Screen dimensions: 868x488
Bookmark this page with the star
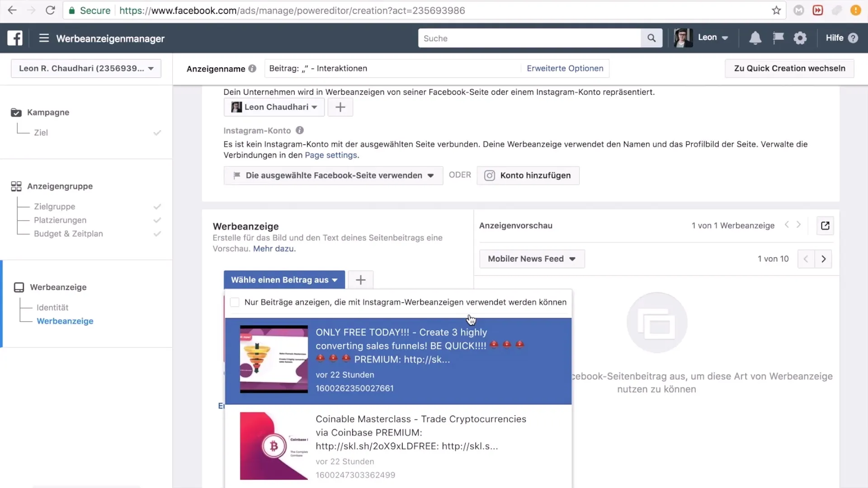click(776, 10)
